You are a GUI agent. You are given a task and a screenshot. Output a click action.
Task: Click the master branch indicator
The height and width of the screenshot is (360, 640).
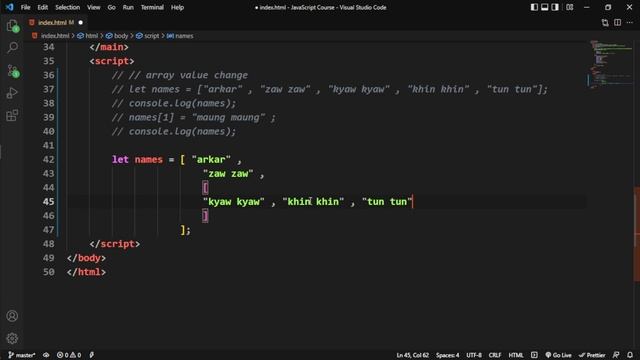point(22,355)
